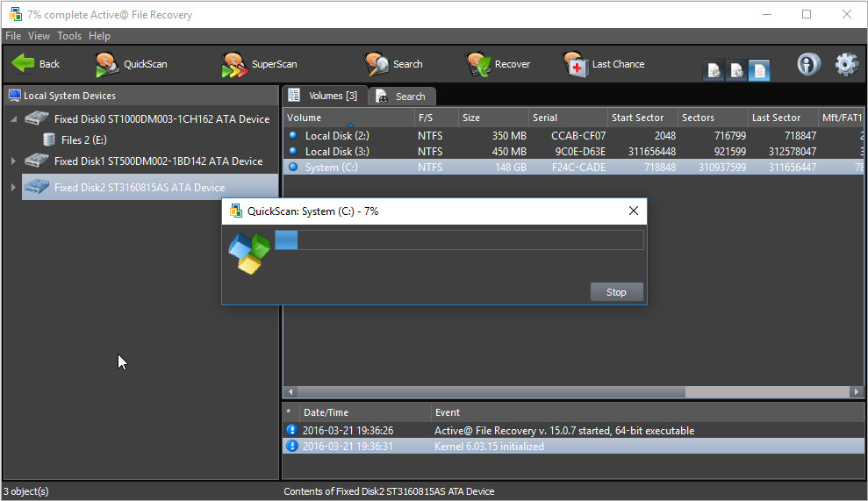
Task: Click the app icon in the title bar
Action: point(16,14)
